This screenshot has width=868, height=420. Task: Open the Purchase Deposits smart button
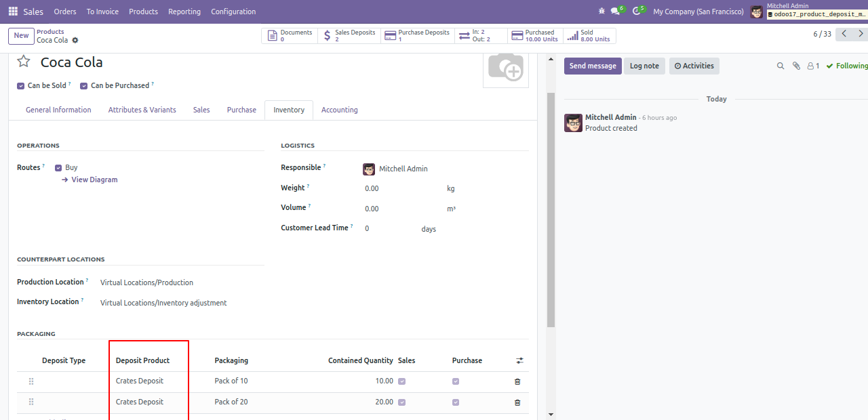[x=418, y=36]
